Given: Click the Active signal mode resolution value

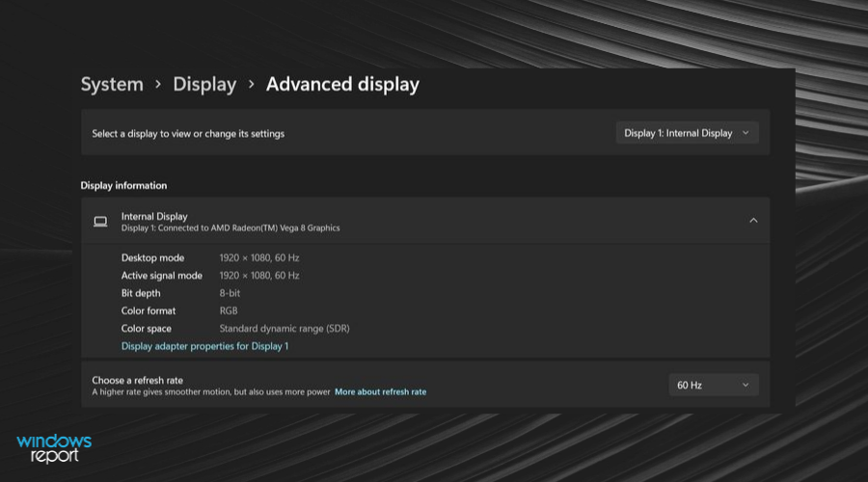Looking at the screenshot, I should [x=259, y=276].
